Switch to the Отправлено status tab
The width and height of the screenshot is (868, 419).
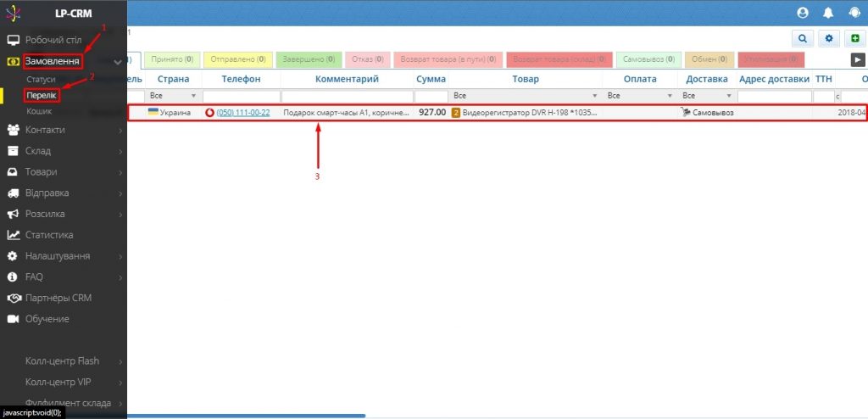[x=238, y=59]
